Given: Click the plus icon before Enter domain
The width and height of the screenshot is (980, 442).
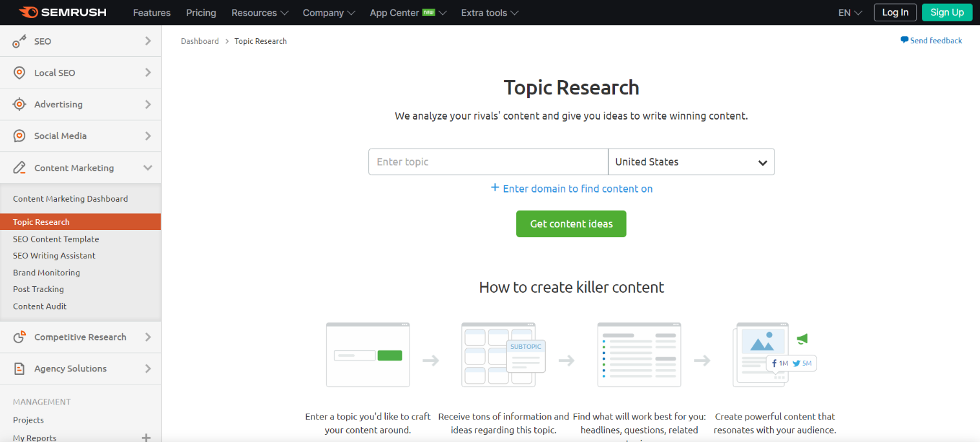Looking at the screenshot, I should coord(495,187).
